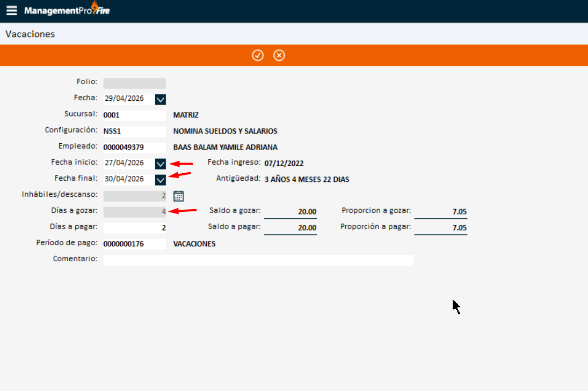Click the Días a pagar field
The height and width of the screenshot is (391, 588).
(134, 228)
